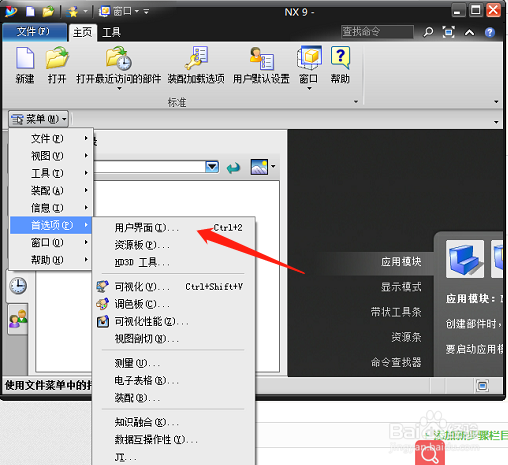
Task: Click the New (新建) file icon in ribbon
Action: tap(25, 58)
